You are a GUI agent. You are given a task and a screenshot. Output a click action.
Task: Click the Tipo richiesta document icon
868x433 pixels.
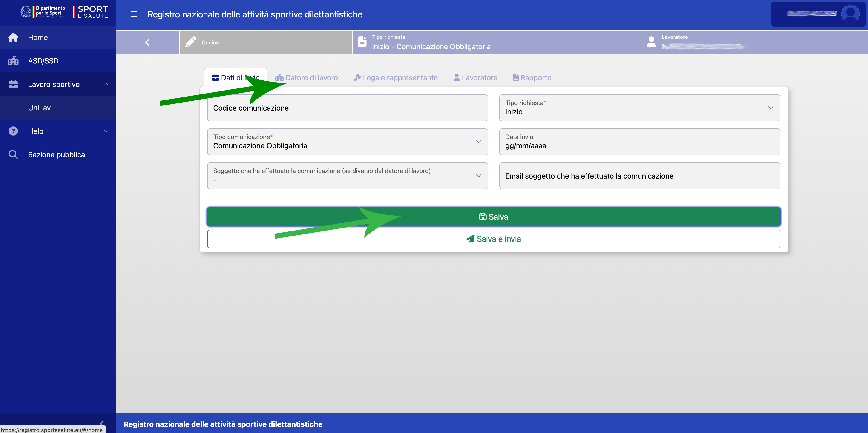[362, 42]
